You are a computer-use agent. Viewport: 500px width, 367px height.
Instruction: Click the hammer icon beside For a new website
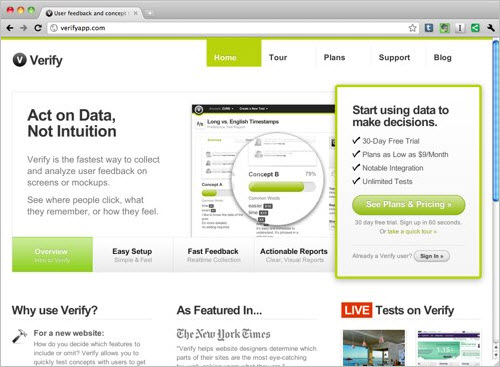(19, 336)
